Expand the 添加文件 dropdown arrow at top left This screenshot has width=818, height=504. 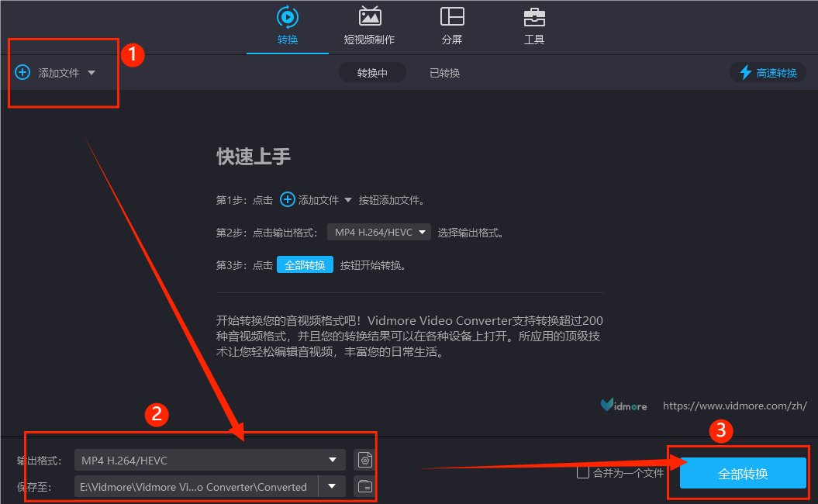pos(91,73)
